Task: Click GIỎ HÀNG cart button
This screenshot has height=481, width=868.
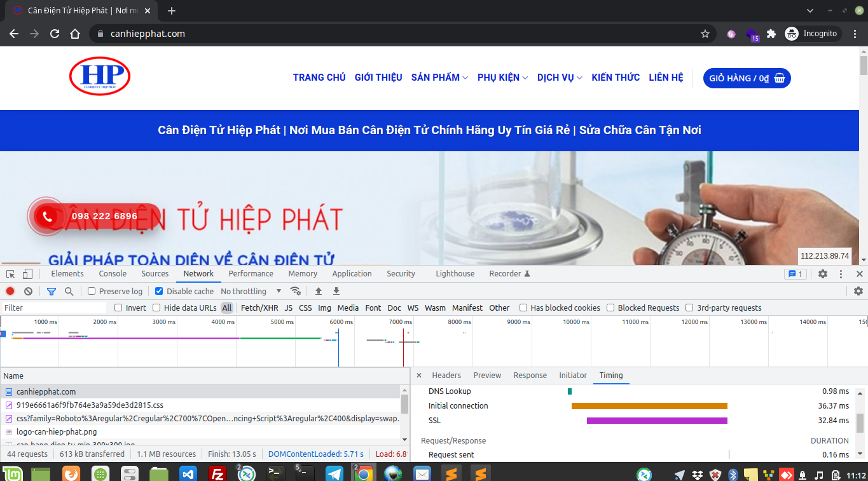Action: (747, 78)
